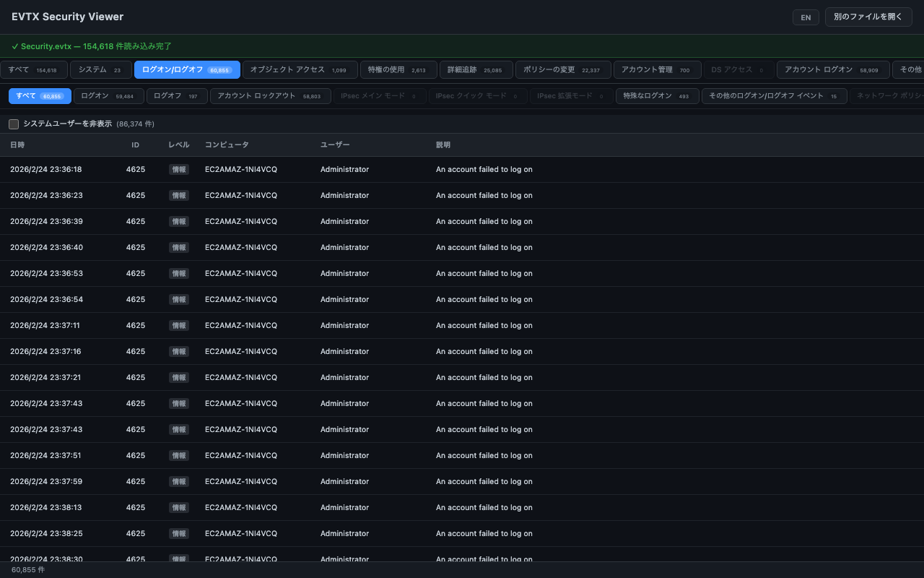This screenshot has width=924, height=578.
Task: Select the すべて subcategory filter showing 60,855
Action: [40, 96]
